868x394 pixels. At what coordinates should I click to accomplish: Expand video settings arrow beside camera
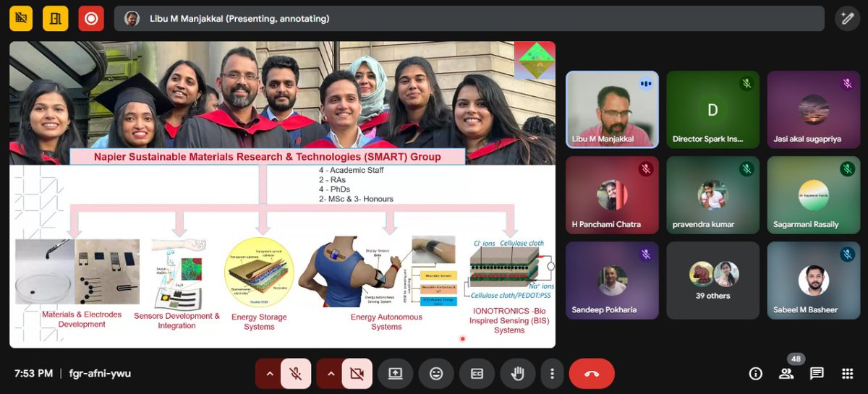coord(331,374)
